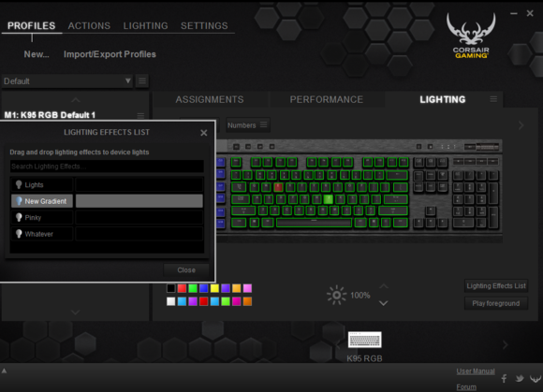Pick the black color swatch
Image resolution: width=543 pixels, height=392 pixels.
170,288
